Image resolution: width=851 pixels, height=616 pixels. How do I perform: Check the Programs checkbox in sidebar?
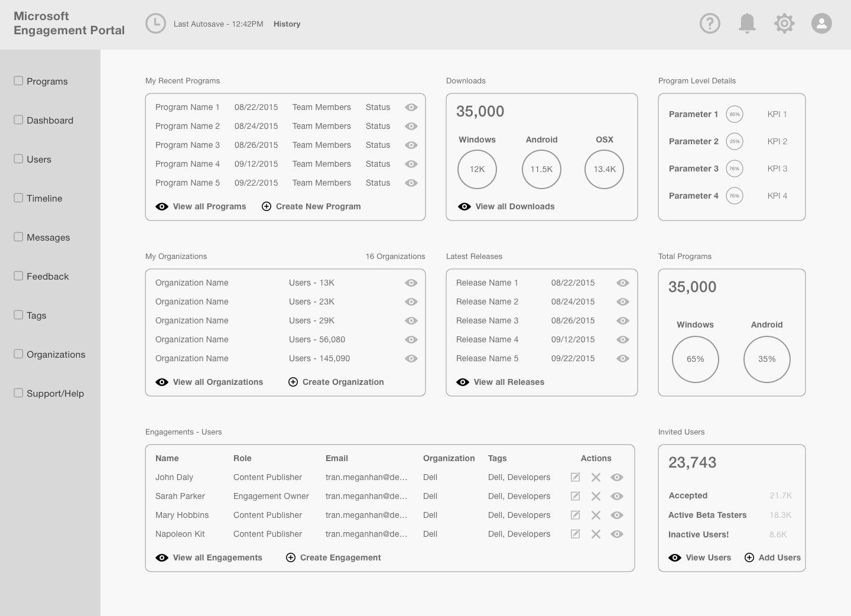point(18,80)
